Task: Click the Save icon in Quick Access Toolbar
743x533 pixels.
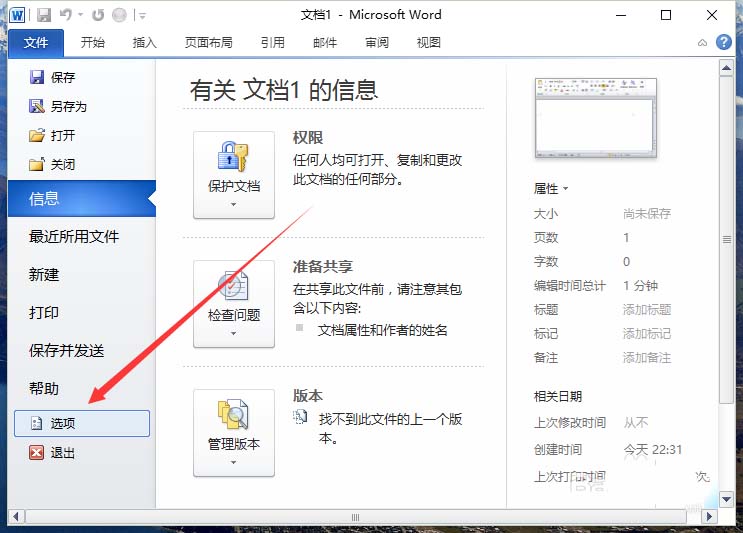Action: [x=44, y=15]
